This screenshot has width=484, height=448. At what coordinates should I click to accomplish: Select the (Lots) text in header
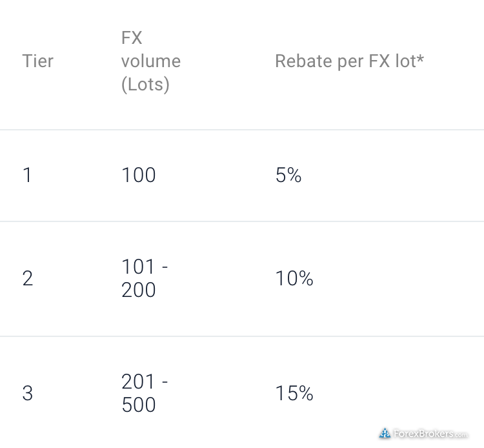[x=145, y=85]
